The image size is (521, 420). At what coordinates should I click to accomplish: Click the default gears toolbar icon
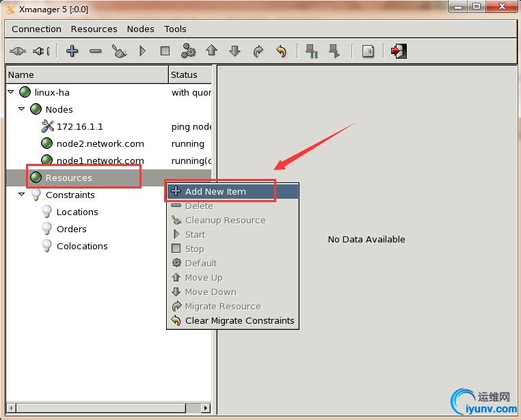[x=188, y=51]
